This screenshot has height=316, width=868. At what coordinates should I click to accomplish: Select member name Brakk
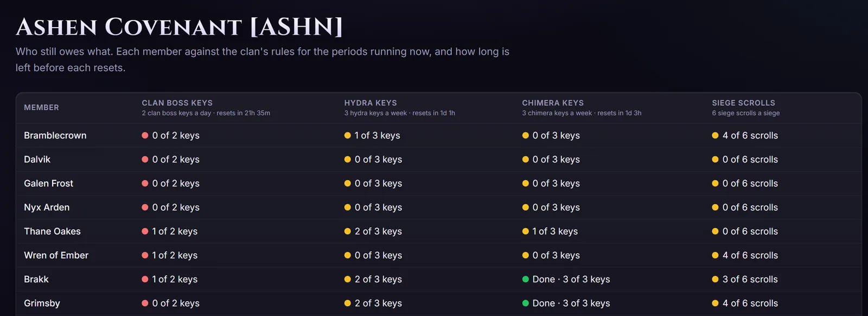tap(36, 279)
